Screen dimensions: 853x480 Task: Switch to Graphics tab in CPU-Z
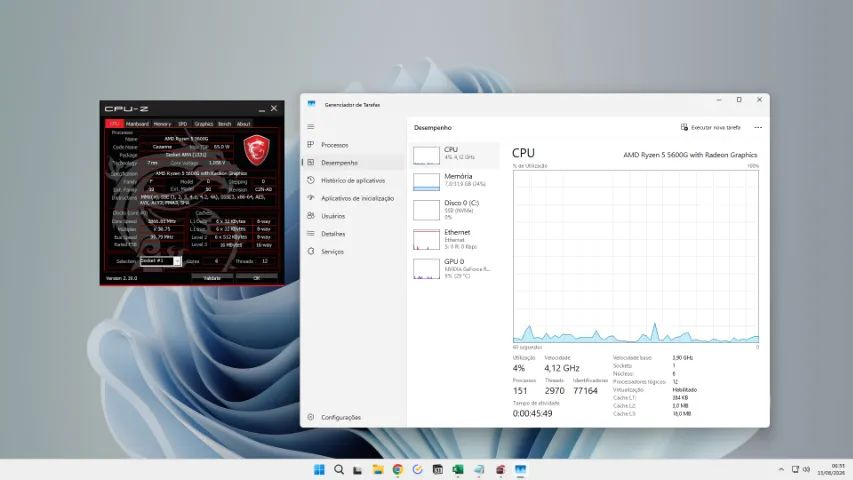tap(203, 124)
